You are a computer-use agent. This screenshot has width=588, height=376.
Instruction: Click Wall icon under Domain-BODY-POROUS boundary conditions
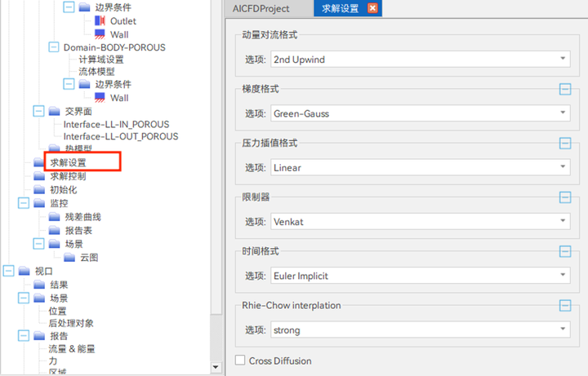(x=100, y=98)
